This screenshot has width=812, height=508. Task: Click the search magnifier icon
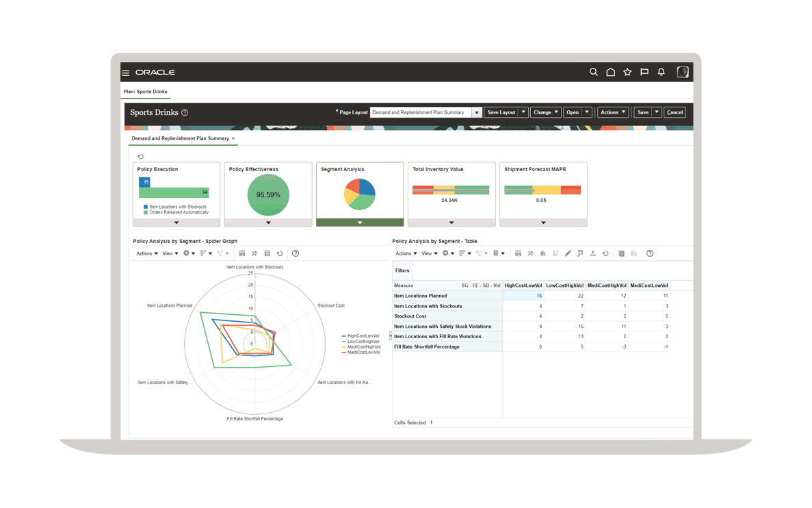(593, 72)
